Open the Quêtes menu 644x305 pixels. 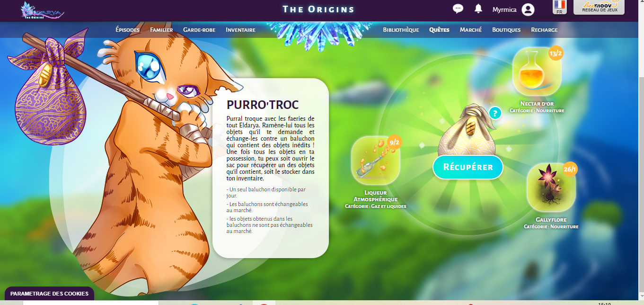pos(439,30)
